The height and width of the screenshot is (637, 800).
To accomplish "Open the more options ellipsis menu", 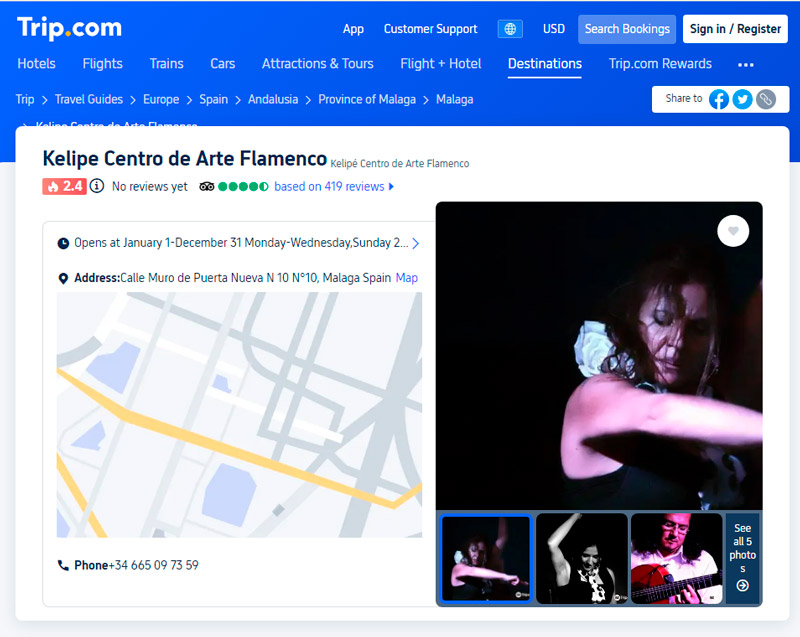I will (745, 65).
